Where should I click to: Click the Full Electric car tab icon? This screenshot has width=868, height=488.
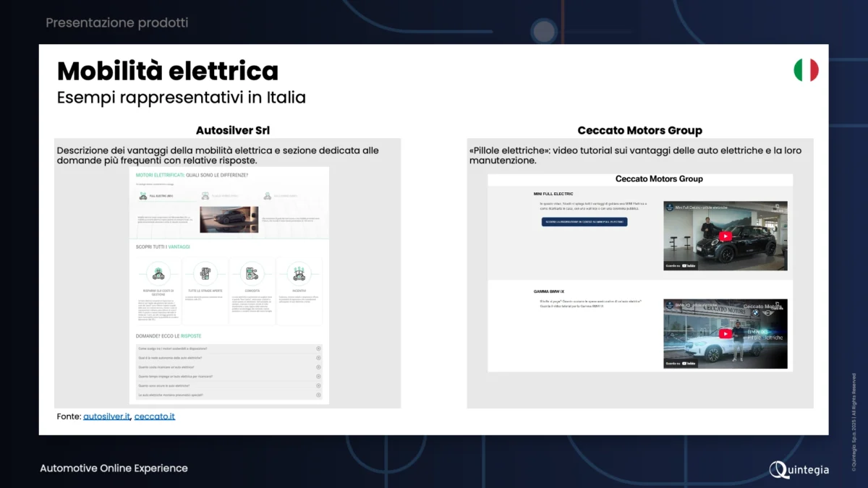click(143, 196)
